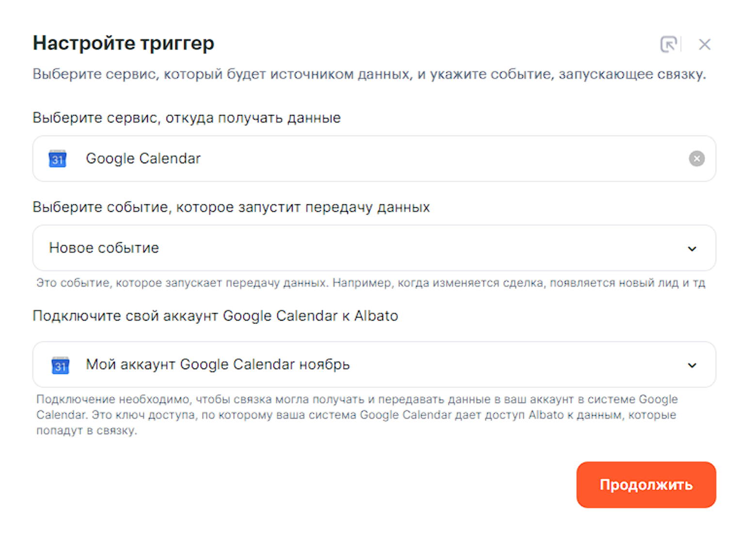Click the word 'Albato' in account label

376,316
